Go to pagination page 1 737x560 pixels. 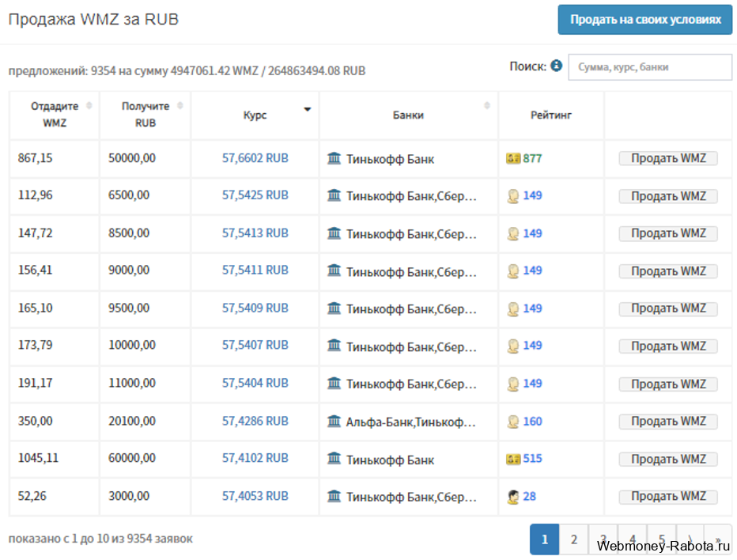tap(544, 539)
